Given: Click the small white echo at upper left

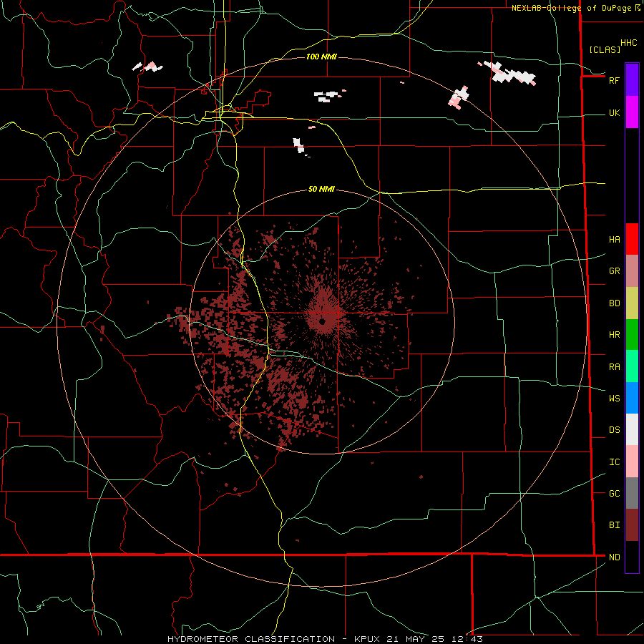Looking at the screenshot, I should (147, 67).
